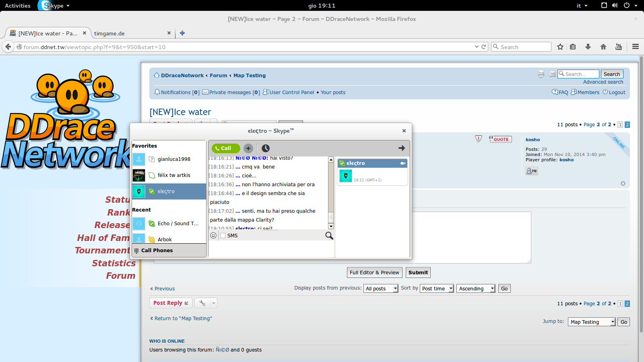Click the green Call button in Skype
644x362 pixels.
coord(225,148)
